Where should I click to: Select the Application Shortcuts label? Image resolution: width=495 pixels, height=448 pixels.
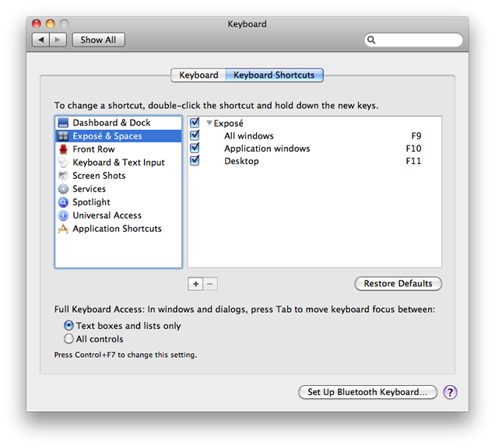117,229
